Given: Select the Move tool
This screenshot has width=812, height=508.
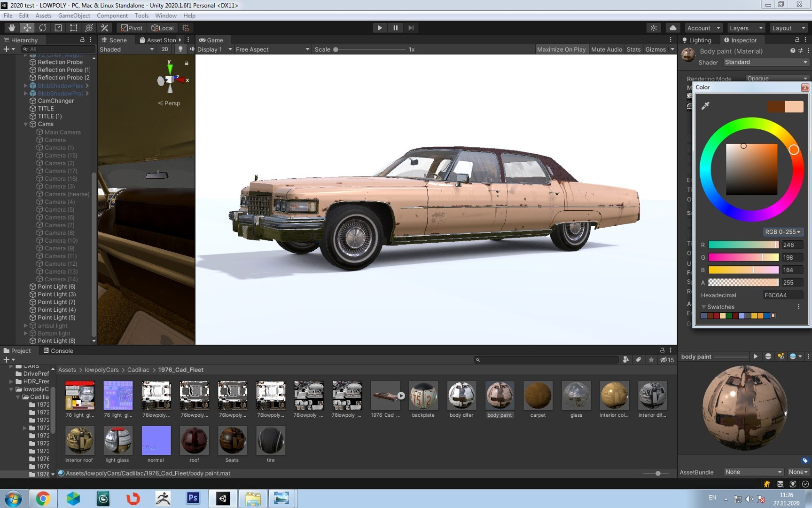Looking at the screenshot, I should [x=27, y=28].
